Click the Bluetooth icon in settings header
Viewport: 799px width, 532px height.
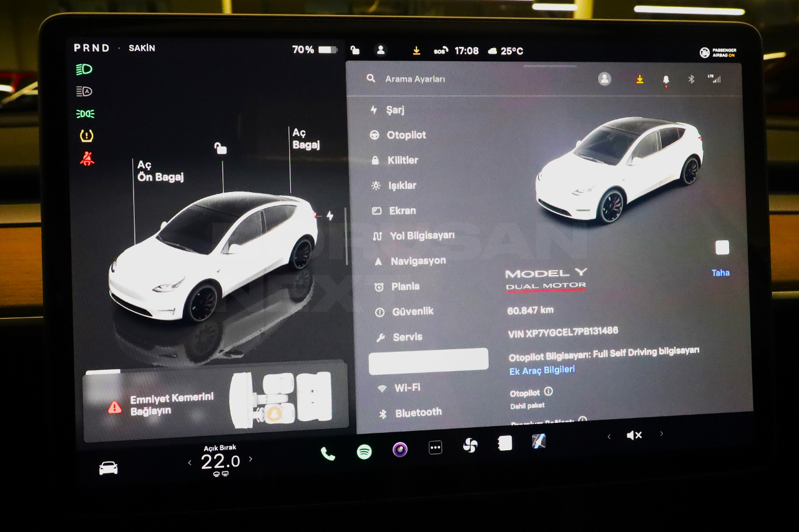coord(690,79)
